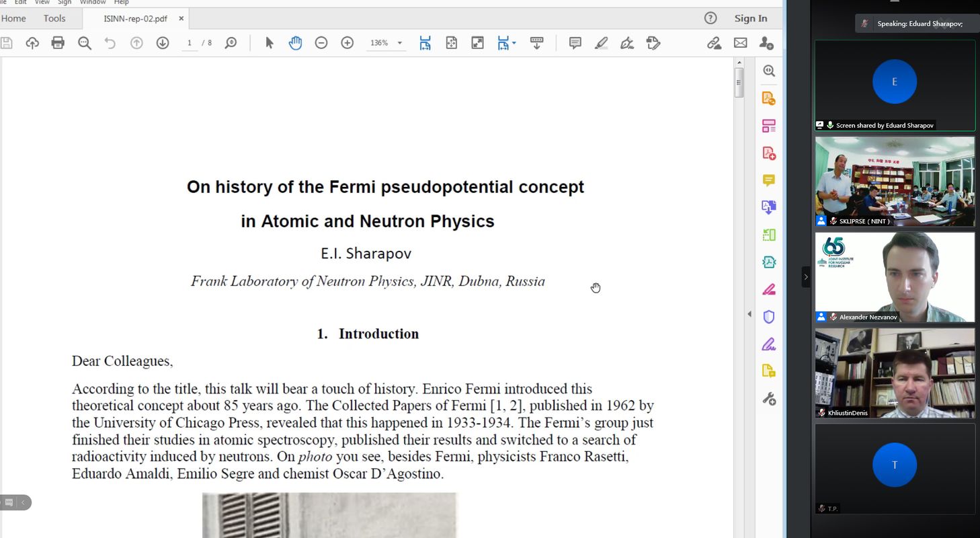This screenshot has width=980, height=538.
Task: Click the page number field showing 1
Action: (189, 43)
